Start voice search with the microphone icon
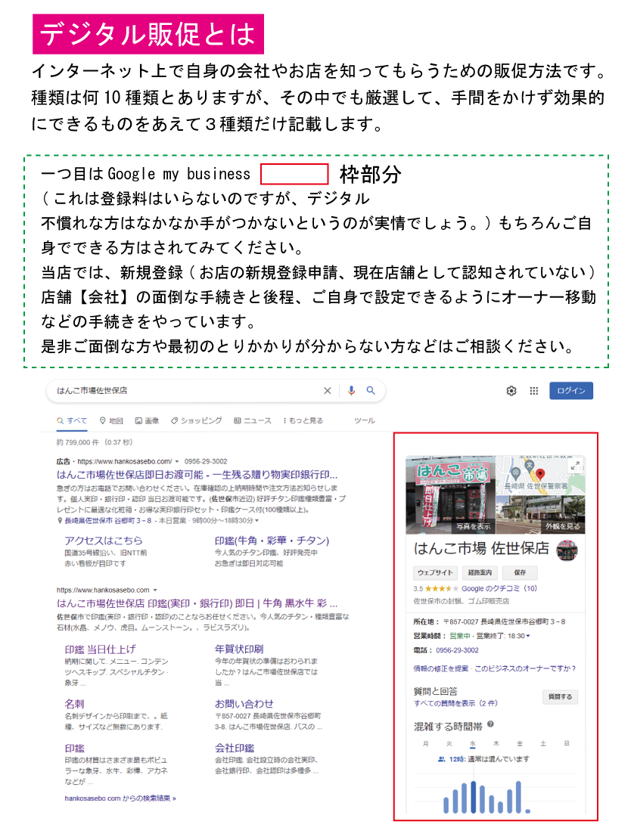The height and width of the screenshot is (840, 634). 351,391
